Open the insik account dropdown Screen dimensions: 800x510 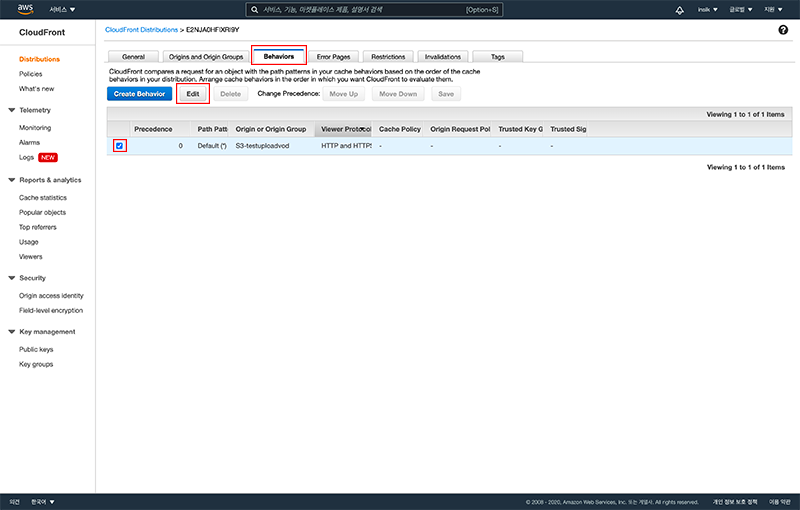tap(708, 10)
